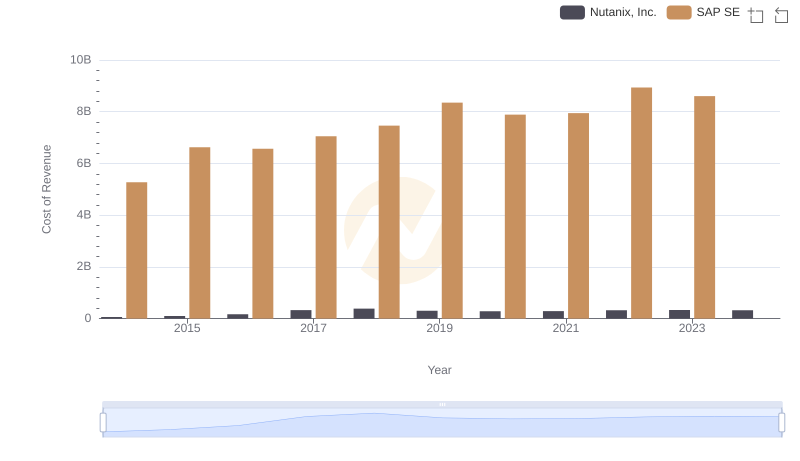This screenshot has width=800, height=461.
Task: Click the Cost of Revenue axis title
Action: 46,189
